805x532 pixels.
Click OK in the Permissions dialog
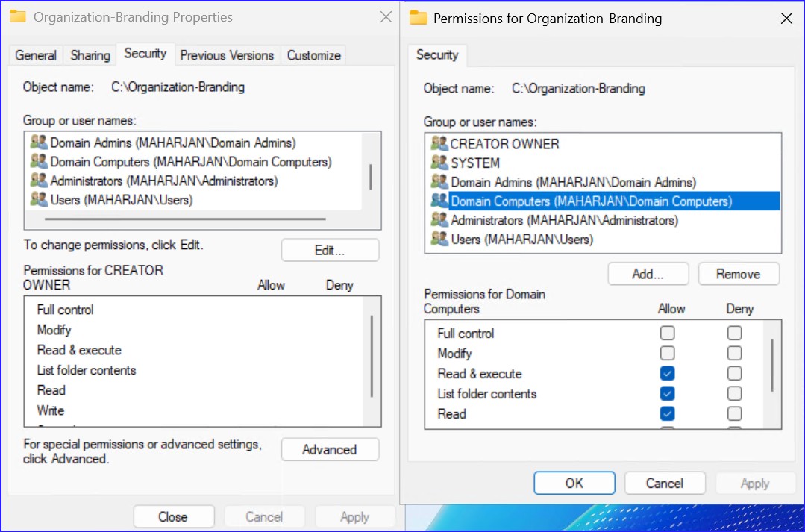574,483
